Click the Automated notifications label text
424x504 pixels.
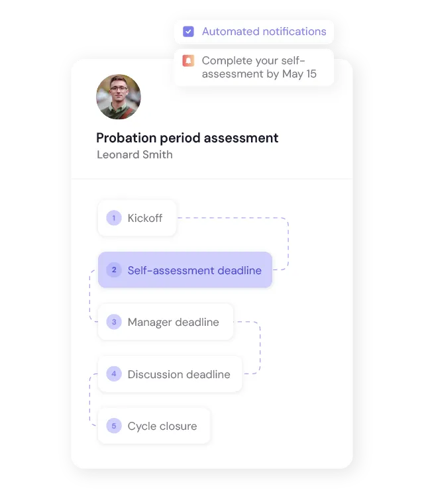pos(264,31)
